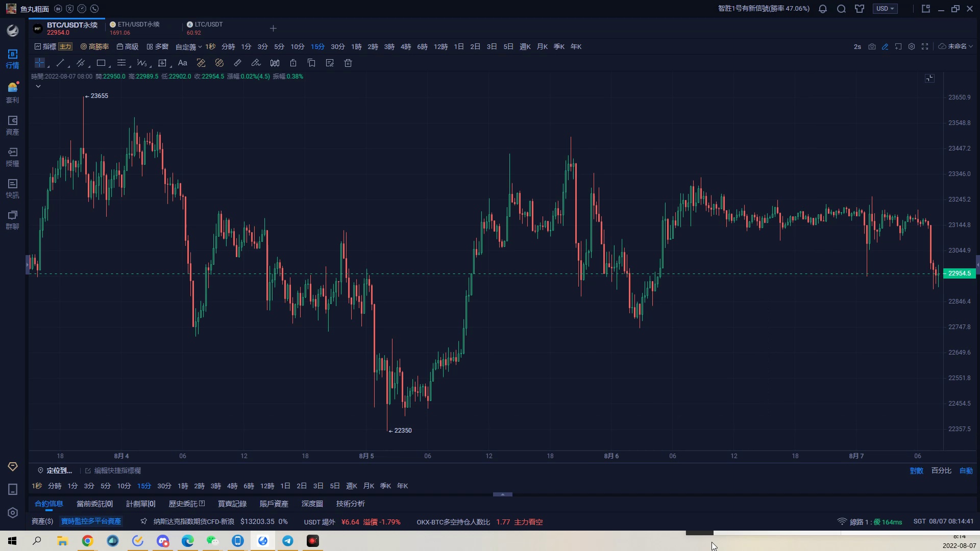Open the notification bell
The image size is (980, 551).
click(823, 9)
